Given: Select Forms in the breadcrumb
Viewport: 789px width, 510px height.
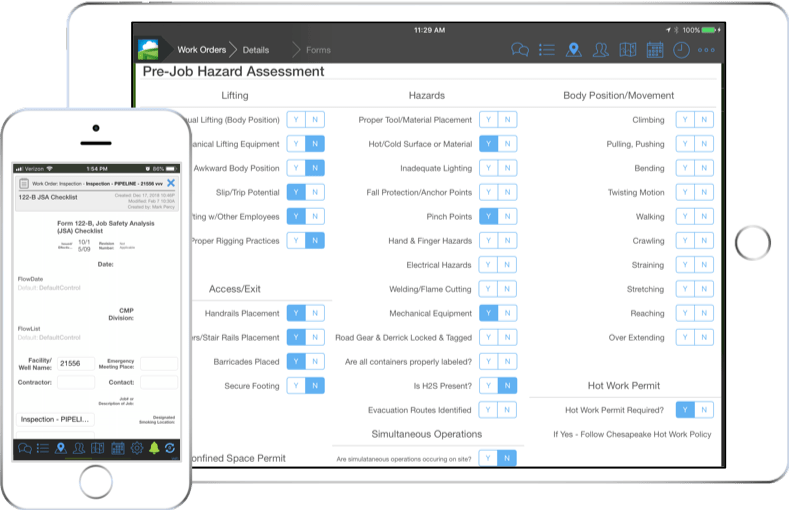Looking at the screenshot, I should point(318,50).
